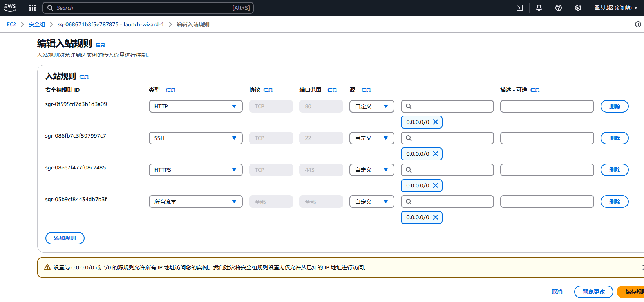644x302 pixels.
Task: Click 信息 link next to 描述 - 可选 column
Action: point(535,90)
